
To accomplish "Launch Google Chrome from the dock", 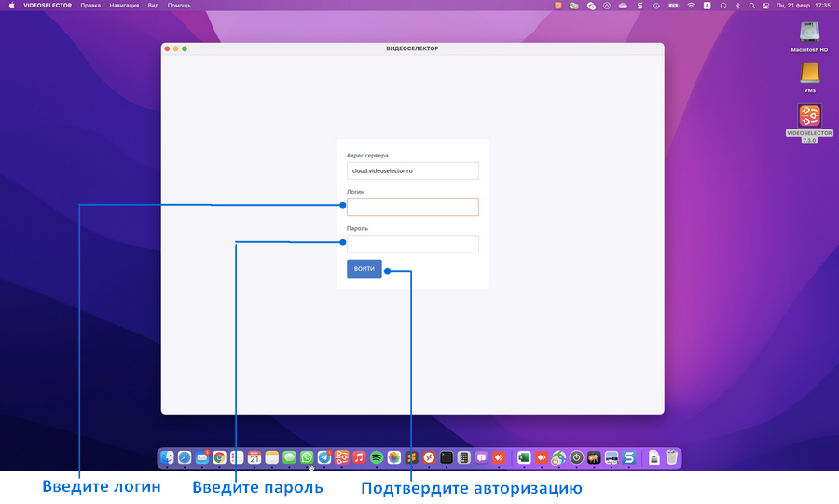I will [219, 457].
